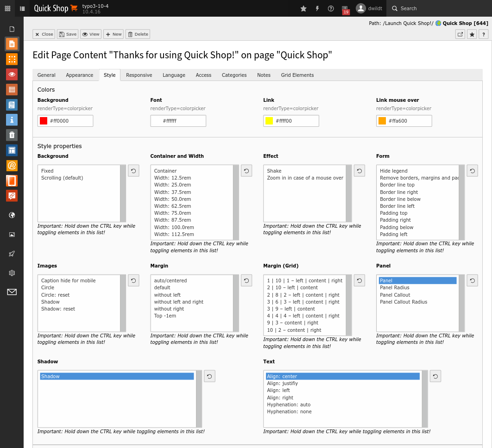This screenshot has width=492, height=448.
Task: Click the Close button
Action: coord(44,34)
